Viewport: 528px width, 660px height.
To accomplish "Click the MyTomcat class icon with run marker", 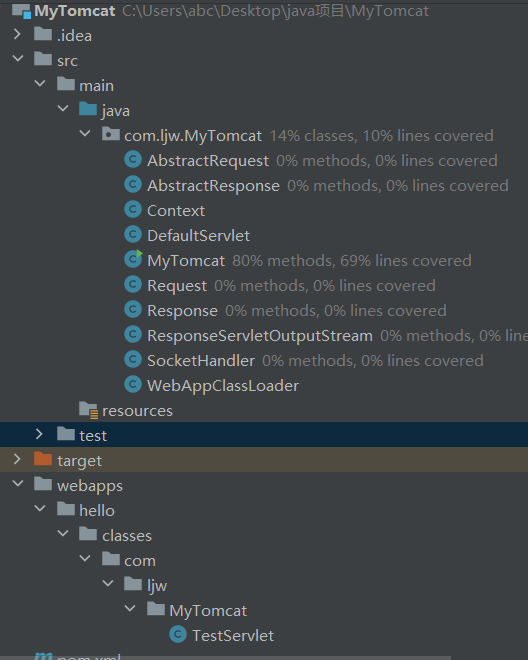I will 133,259.
